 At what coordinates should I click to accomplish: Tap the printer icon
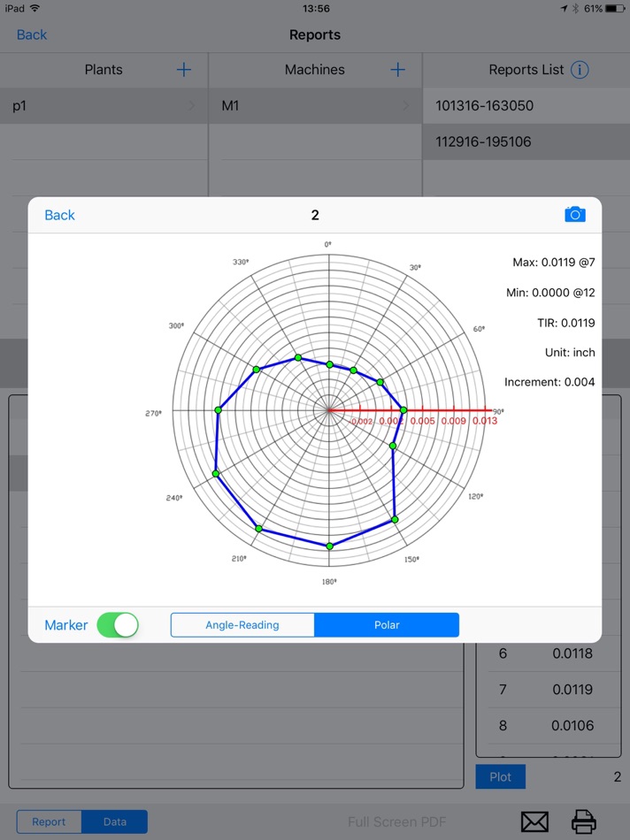point(583,821)
